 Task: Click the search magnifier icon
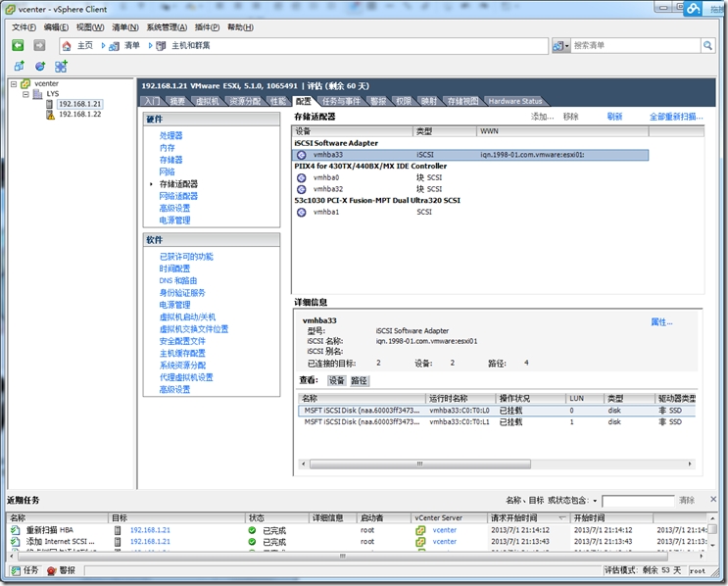pos(707,45)
